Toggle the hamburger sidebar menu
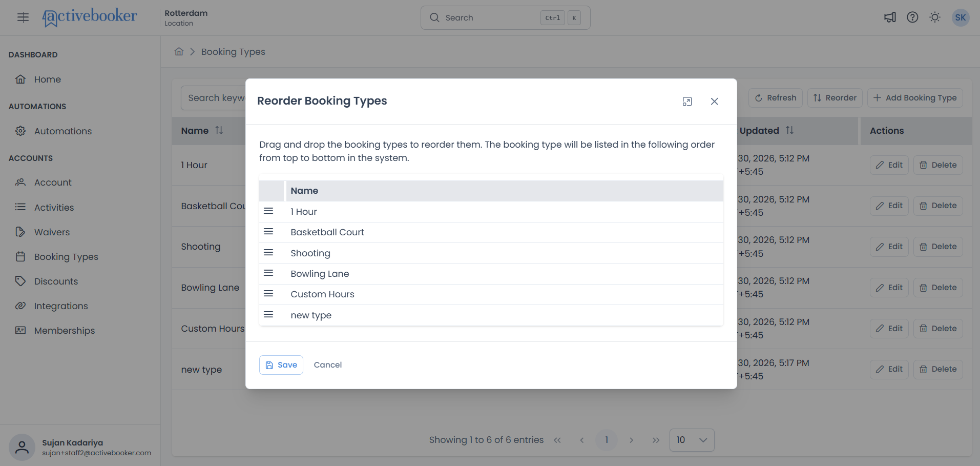 point(23,17)
